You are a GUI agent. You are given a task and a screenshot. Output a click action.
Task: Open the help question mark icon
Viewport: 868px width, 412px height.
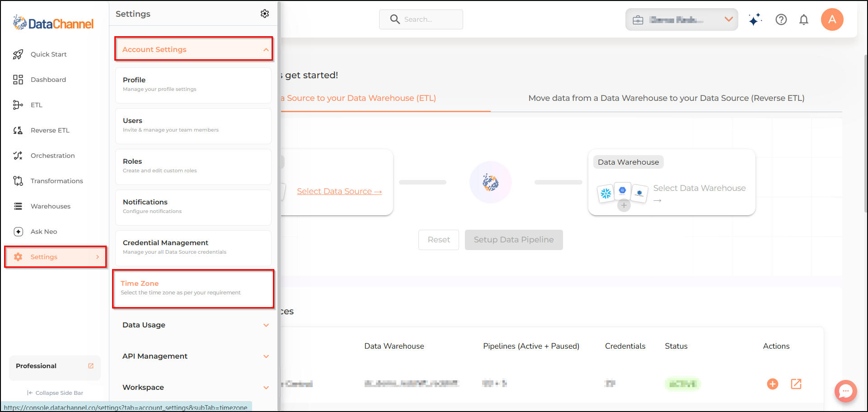click(x=781, y=19)
